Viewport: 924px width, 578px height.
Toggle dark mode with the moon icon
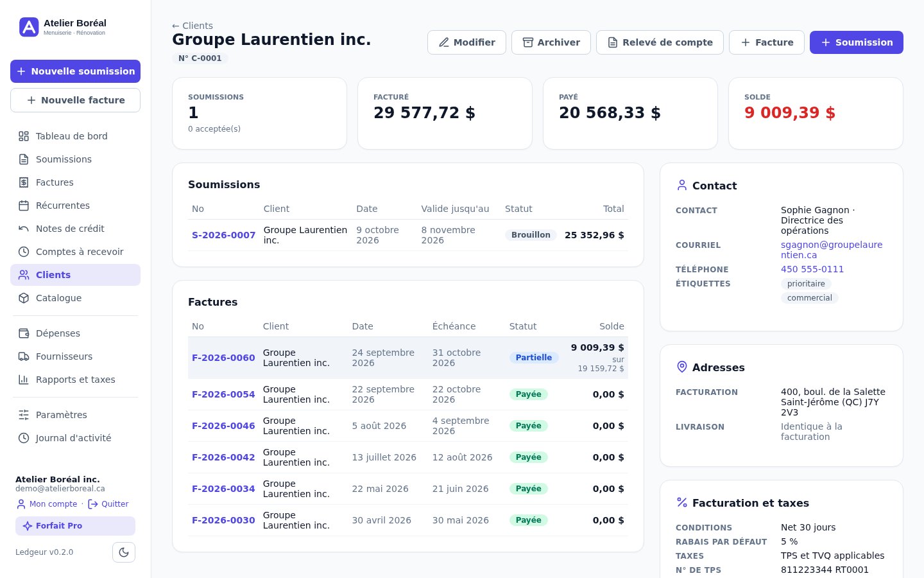click(124, 552)
